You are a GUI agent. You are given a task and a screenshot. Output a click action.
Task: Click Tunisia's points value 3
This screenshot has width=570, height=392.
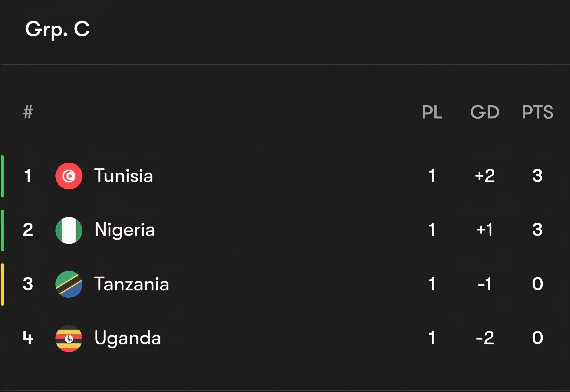coord(537,176)
